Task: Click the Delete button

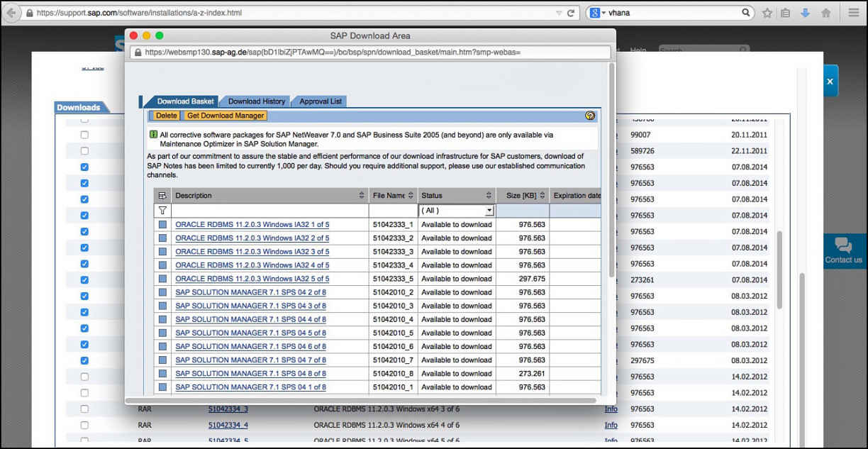Action: (x=167, y=116)
